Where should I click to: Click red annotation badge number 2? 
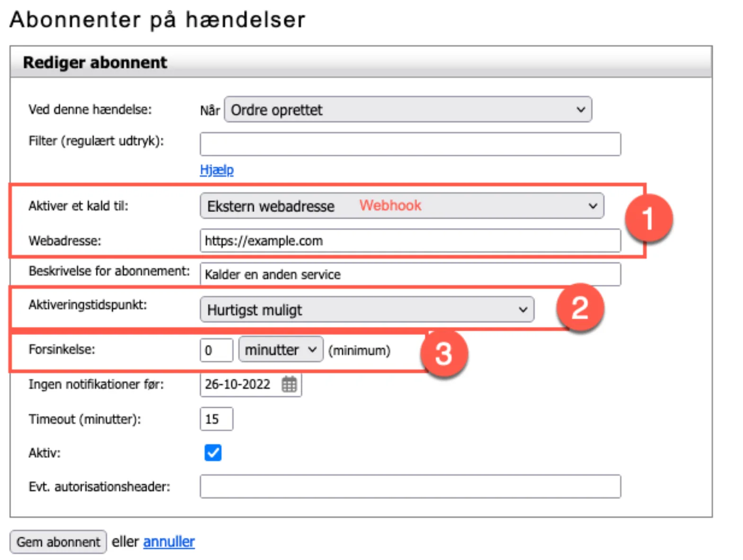(x=580, y=308)
